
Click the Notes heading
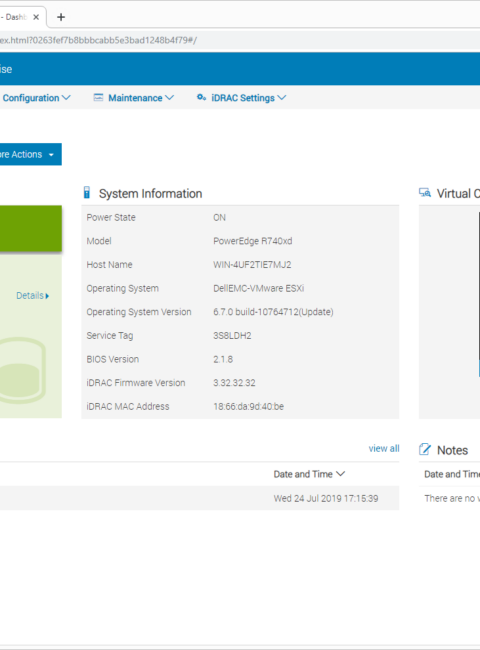[x=452, y=450]
